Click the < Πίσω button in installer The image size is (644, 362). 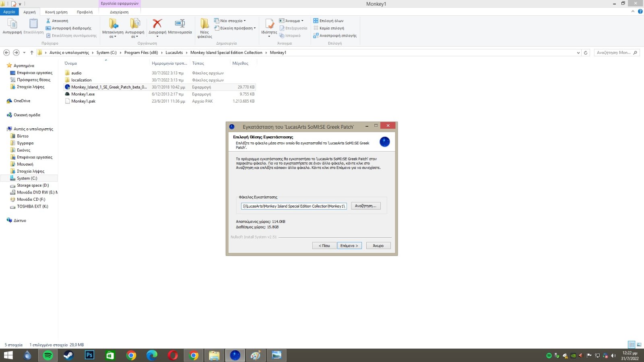(x=324, y=245)
